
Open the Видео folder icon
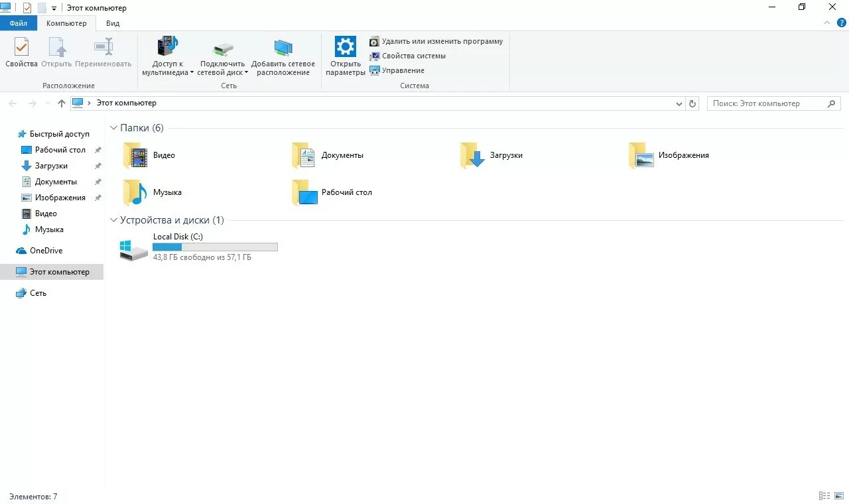[x=136, y=156]
